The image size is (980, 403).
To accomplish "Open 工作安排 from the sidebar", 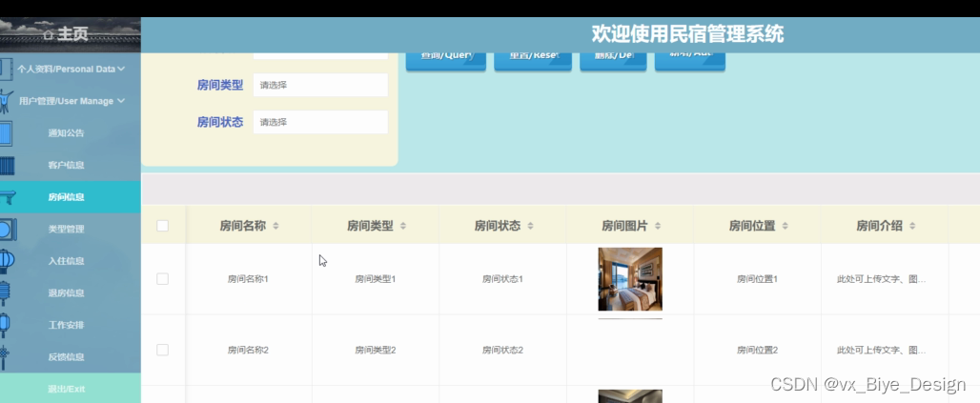I will tap(70, 325).
